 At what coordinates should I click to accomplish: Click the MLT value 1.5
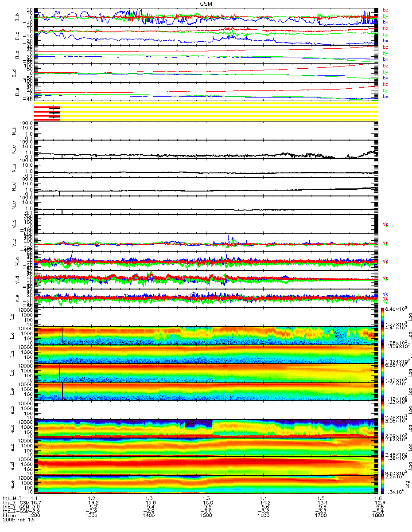(320, 498)
